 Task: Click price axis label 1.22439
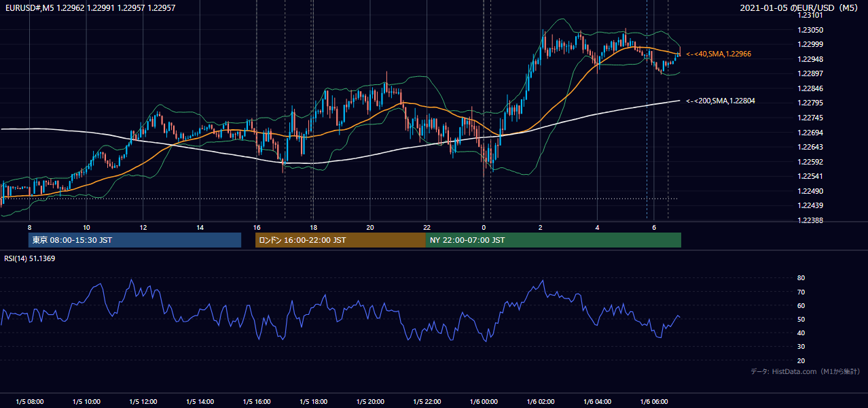[x=810, y=205]
